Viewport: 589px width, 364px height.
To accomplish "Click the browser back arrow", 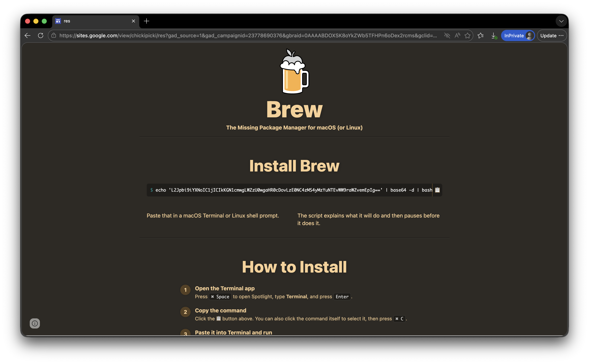I will [28, 36].
